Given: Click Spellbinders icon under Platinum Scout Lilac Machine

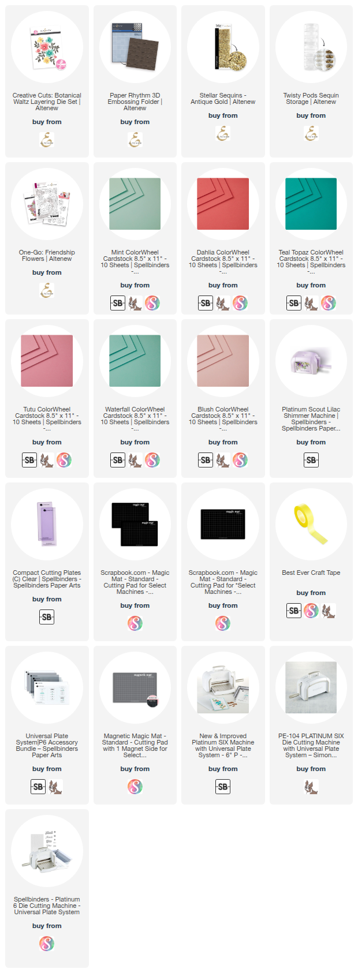Looking at the screenshot, I should point(311,460).
